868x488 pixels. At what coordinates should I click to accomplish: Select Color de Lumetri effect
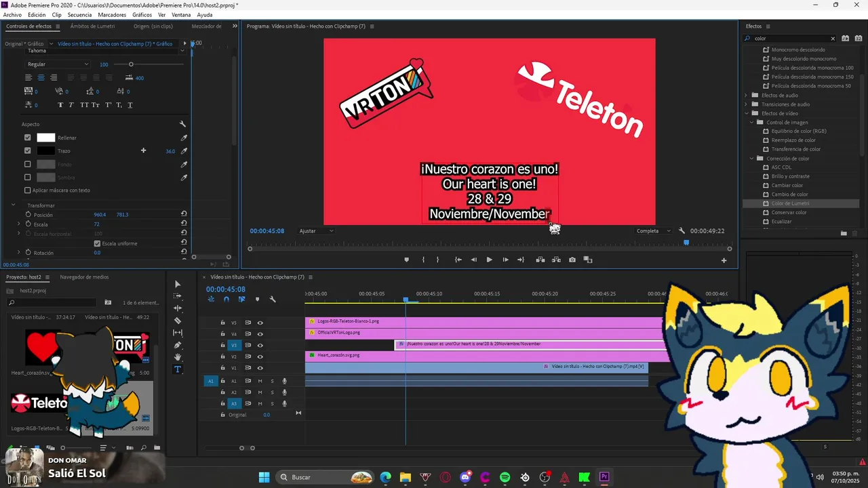tap(790, 203)
